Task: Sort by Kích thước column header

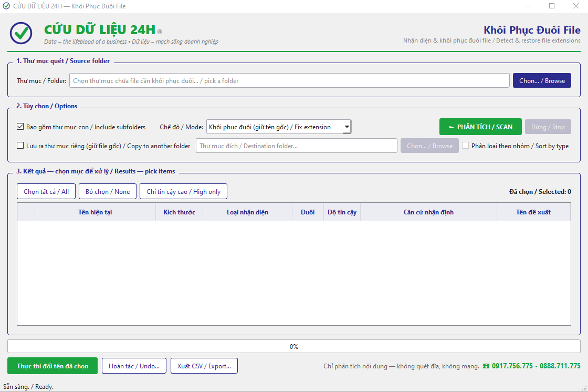Action: pyautogui.click(x=179, y=212)
